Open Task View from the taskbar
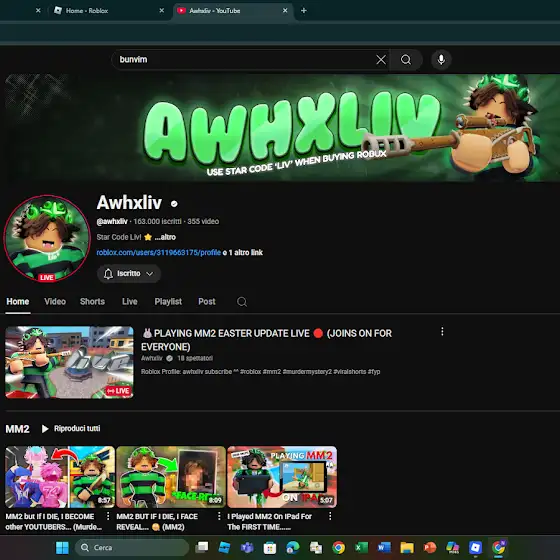 (202, 548)
